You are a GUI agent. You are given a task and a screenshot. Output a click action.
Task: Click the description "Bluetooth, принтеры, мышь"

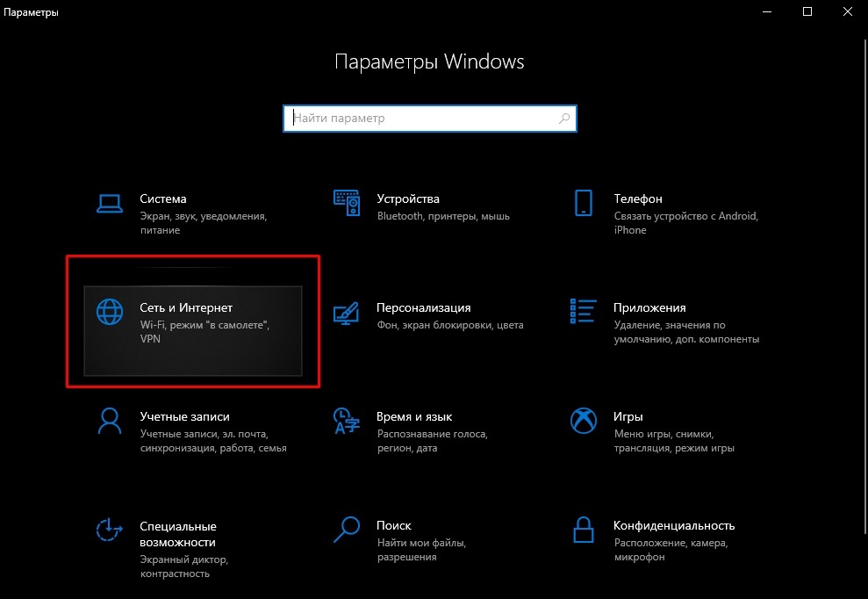click(443, 216)
